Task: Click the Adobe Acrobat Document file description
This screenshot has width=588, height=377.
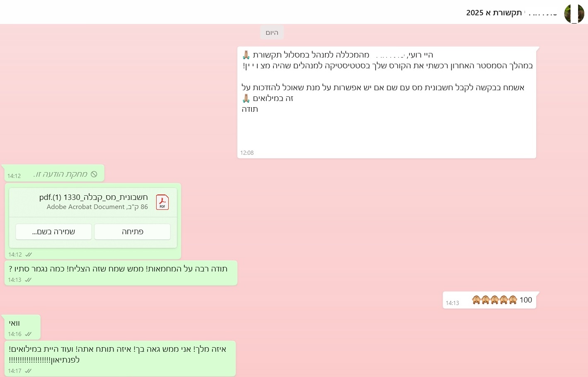Action: (x=97, y=207)
